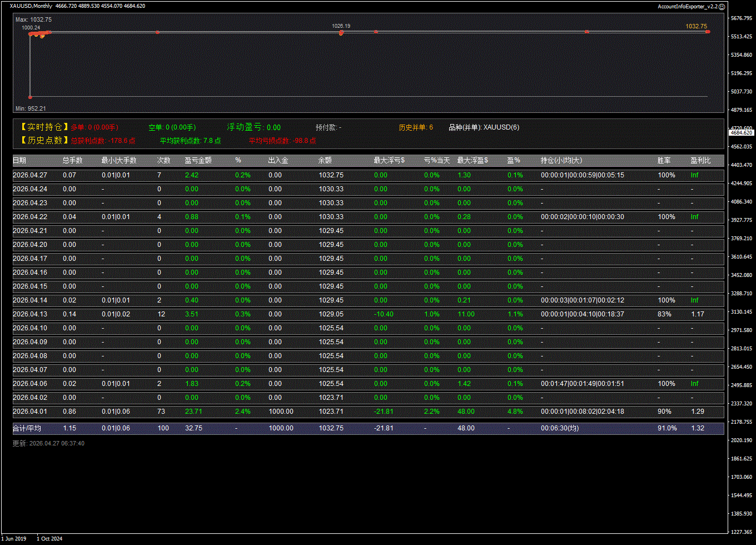Click the AccountInfoExporter_v2.2 label
The width and height of the screenshot is (756, 545).
687,7
